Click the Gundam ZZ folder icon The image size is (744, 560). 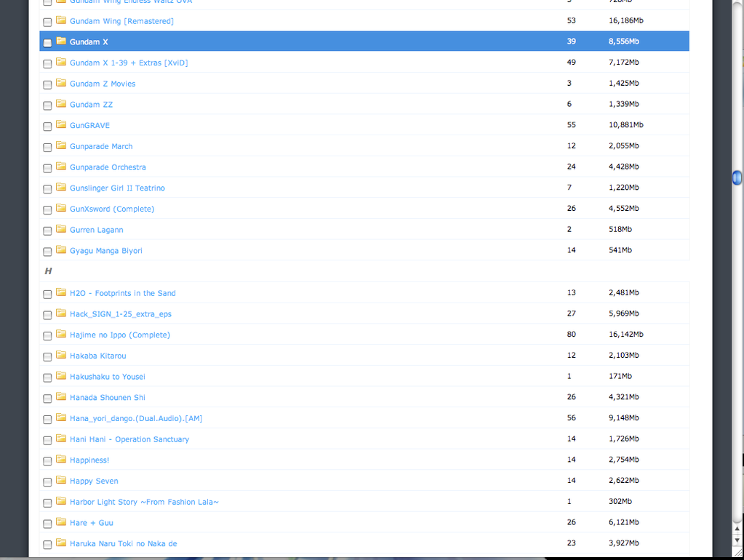(x=61, y=104)
